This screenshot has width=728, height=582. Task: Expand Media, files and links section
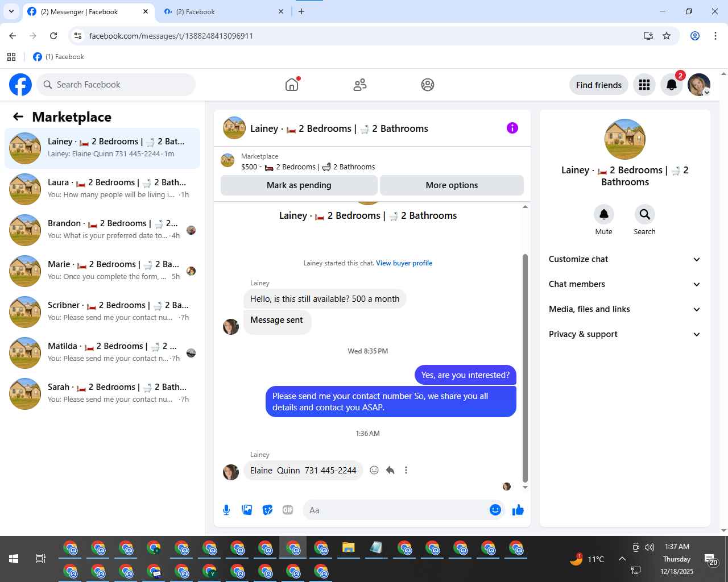(x=625, y=309)
